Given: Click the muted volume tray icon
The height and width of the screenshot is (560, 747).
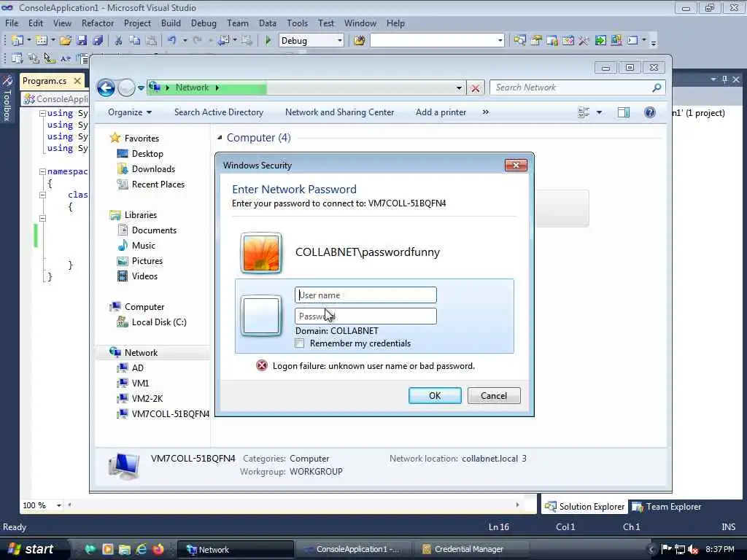Looking at the screenshot, I should point(693,549).
